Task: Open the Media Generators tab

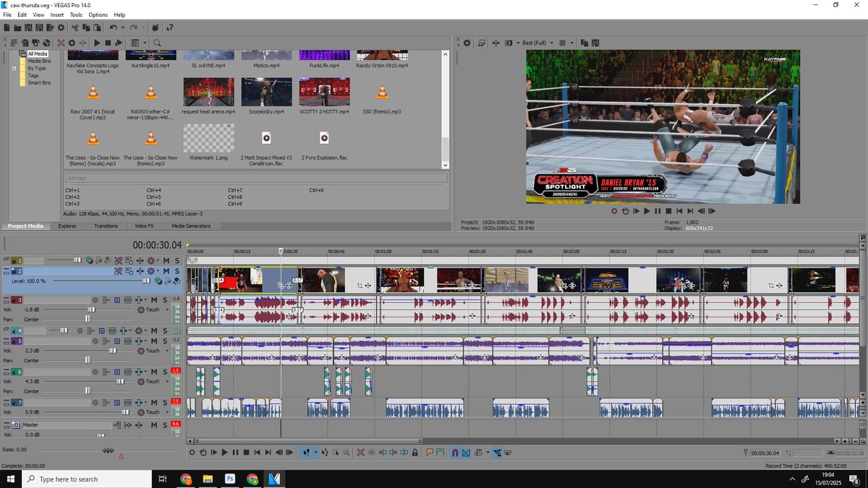Action: click(191, 226)
